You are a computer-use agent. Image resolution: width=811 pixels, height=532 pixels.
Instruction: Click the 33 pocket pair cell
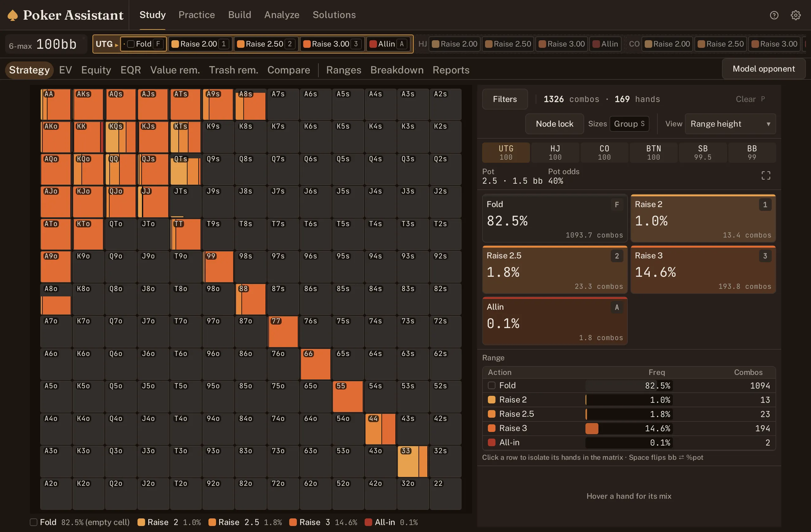(413, 461)
